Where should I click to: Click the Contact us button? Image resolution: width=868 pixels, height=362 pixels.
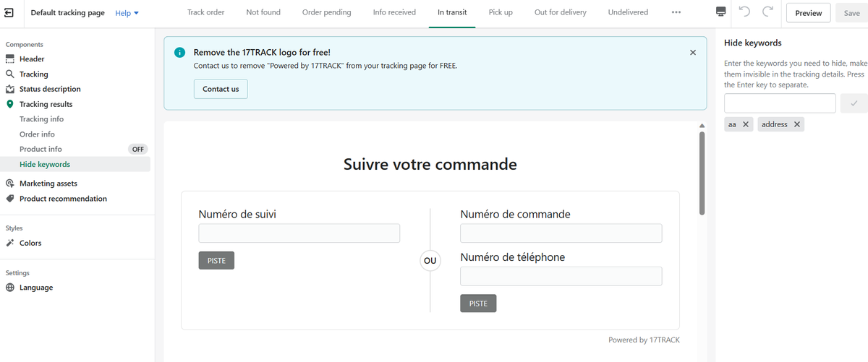[x=221, y=90]
